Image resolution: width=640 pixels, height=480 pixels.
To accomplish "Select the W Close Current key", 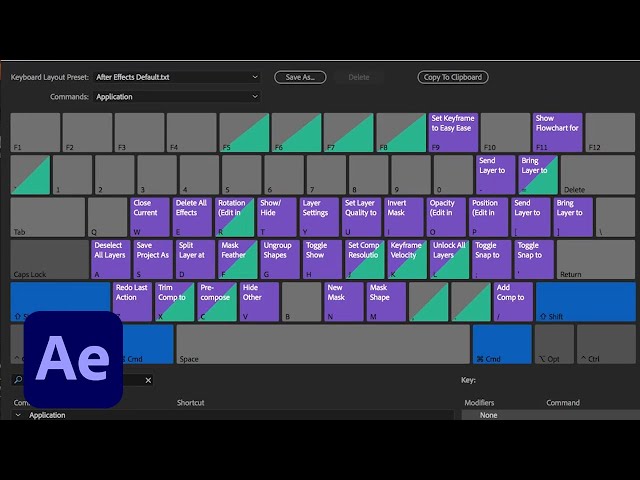I will click(x=150, y=217).
